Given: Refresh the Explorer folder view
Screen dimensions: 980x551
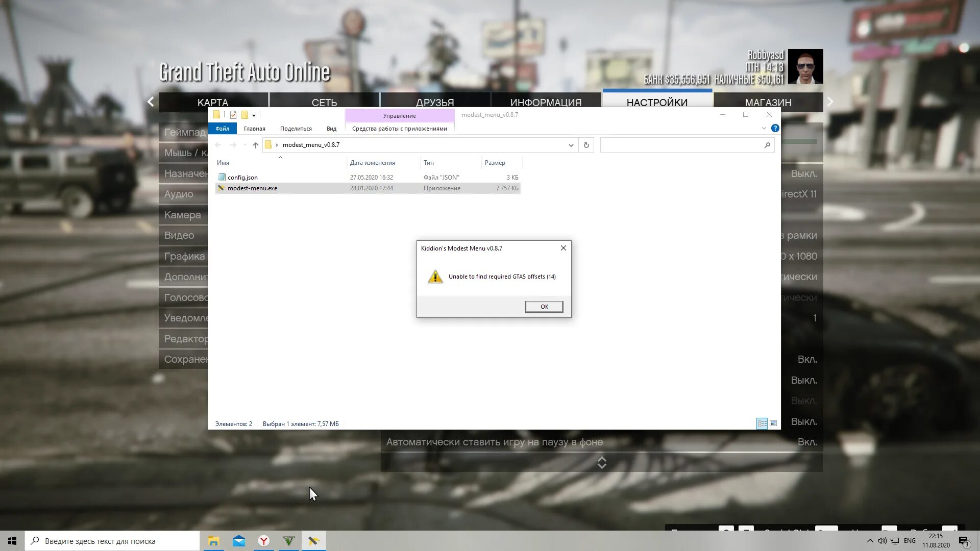Looking at the screenshot, I should click(586, 145).
